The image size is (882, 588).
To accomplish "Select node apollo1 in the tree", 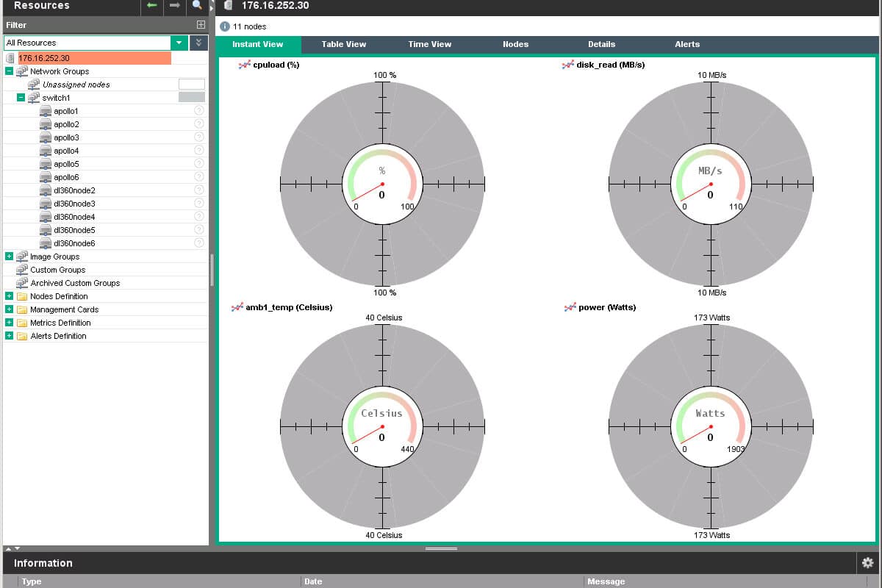I will (66, 111).
